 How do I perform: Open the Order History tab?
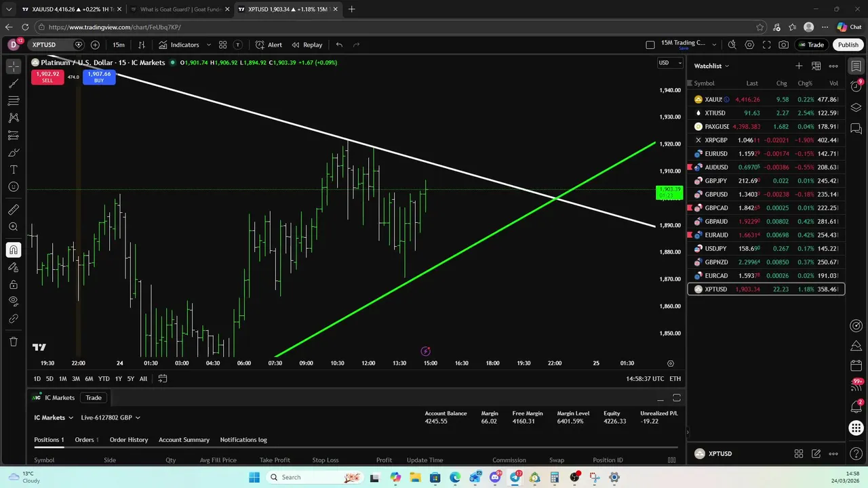(129, 440)
